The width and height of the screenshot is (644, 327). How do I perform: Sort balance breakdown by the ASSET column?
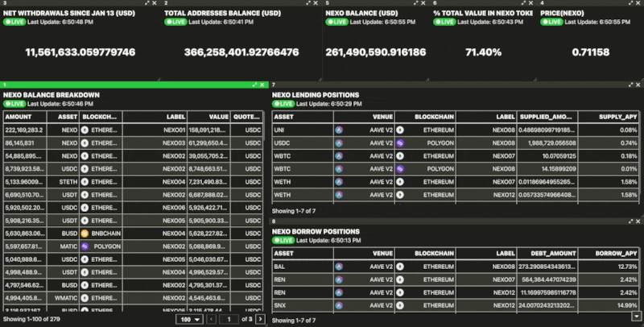(63, 117)
